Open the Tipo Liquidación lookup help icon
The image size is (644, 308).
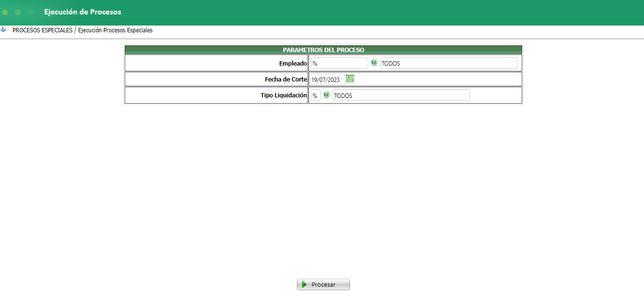point(326,95)
